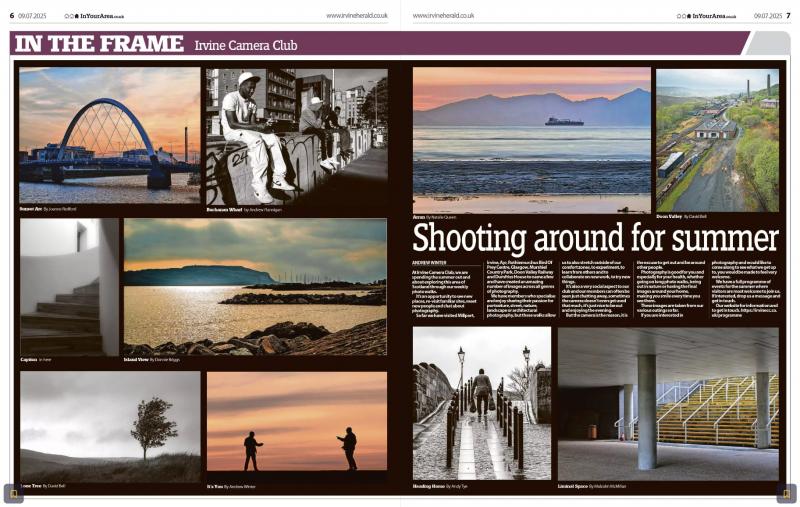Click the page number 7 in header
800x507 pixels.
787,16
